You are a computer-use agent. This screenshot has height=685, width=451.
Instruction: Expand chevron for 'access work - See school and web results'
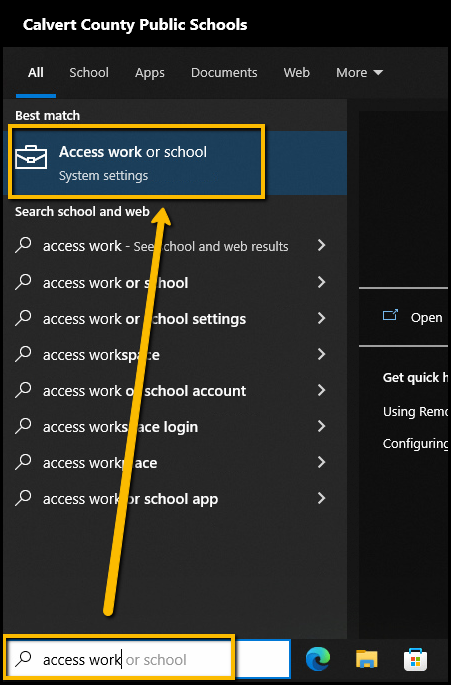click(x=322, y=246)
